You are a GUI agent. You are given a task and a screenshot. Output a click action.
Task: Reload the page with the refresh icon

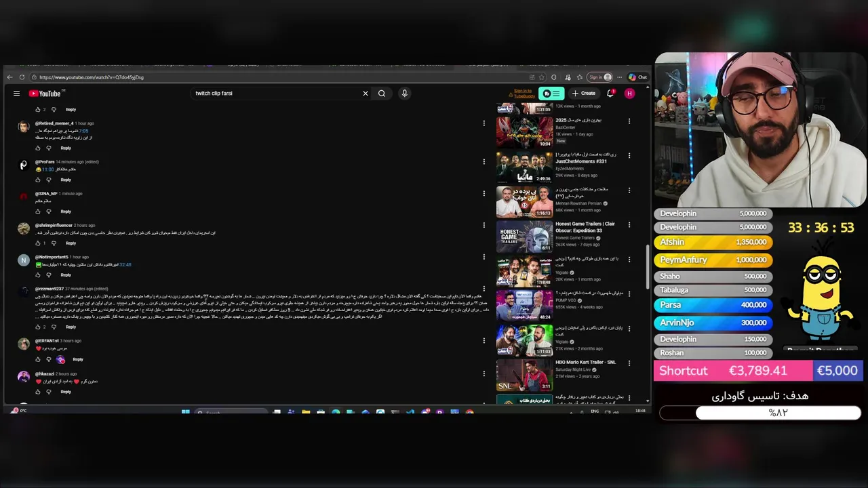tap(22, 77)
